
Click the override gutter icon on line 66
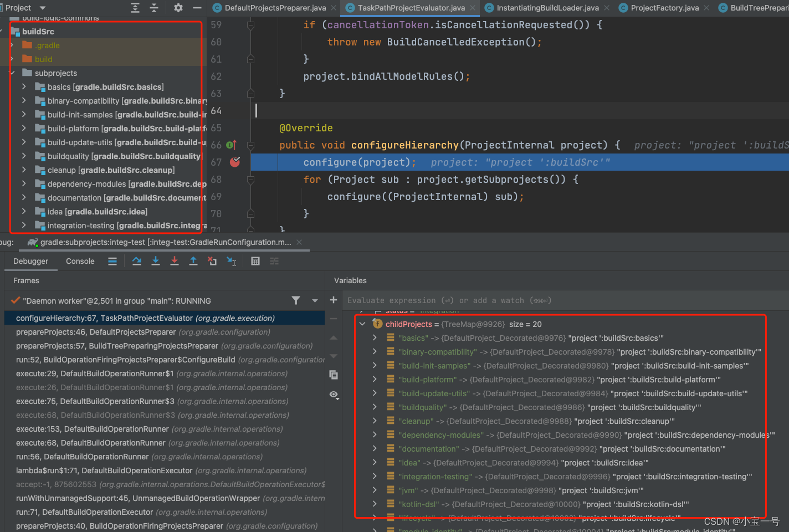pyautogui.click(x=232, y=145)
